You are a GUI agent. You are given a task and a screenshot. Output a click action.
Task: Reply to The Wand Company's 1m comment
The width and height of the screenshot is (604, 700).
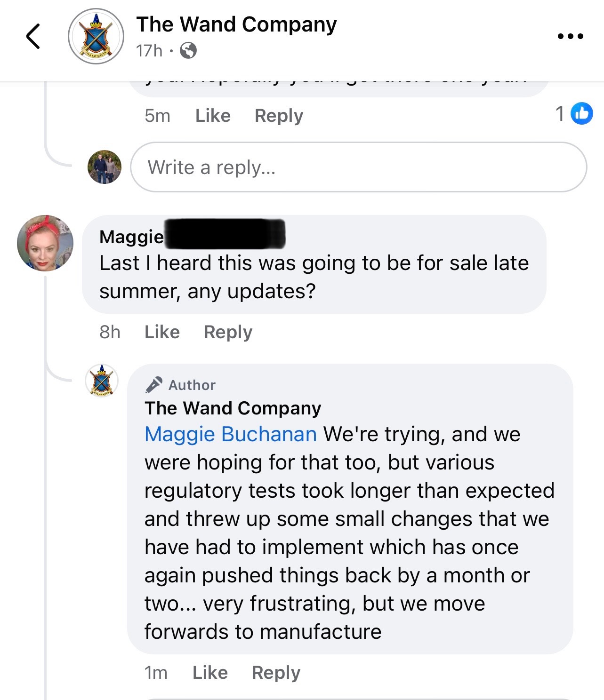[276, 673]
